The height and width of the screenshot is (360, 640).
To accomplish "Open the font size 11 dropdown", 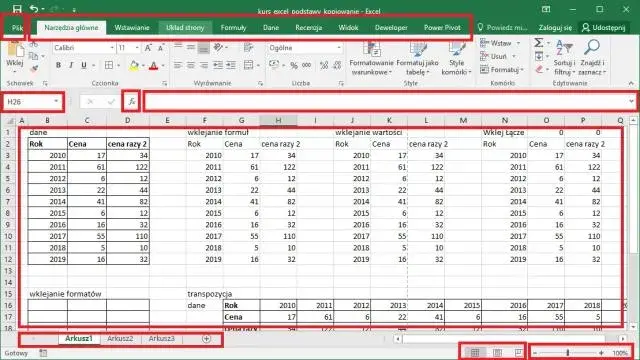I will coord(137,48).
